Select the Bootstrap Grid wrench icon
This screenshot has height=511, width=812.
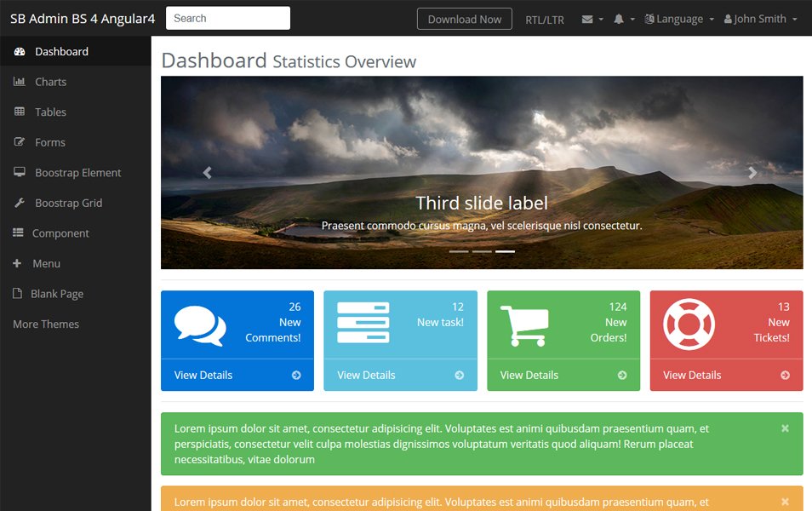(x=20, y=203)
